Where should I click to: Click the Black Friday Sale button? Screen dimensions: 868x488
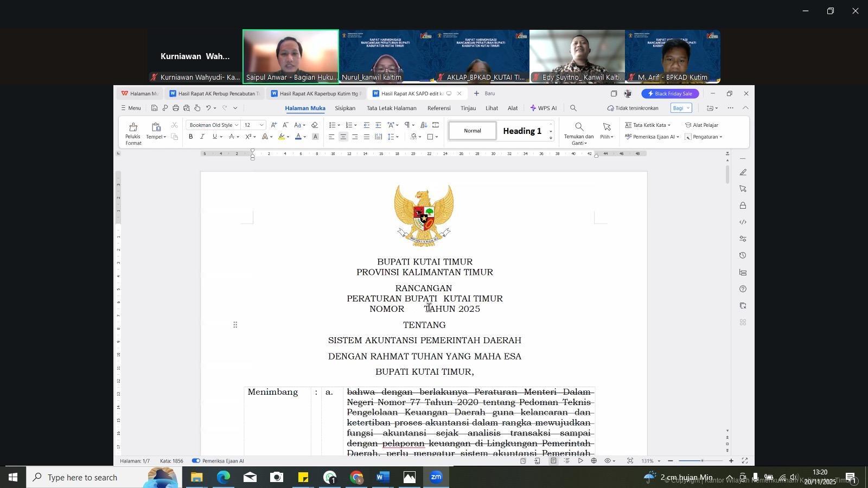click(x=670, y=94)
